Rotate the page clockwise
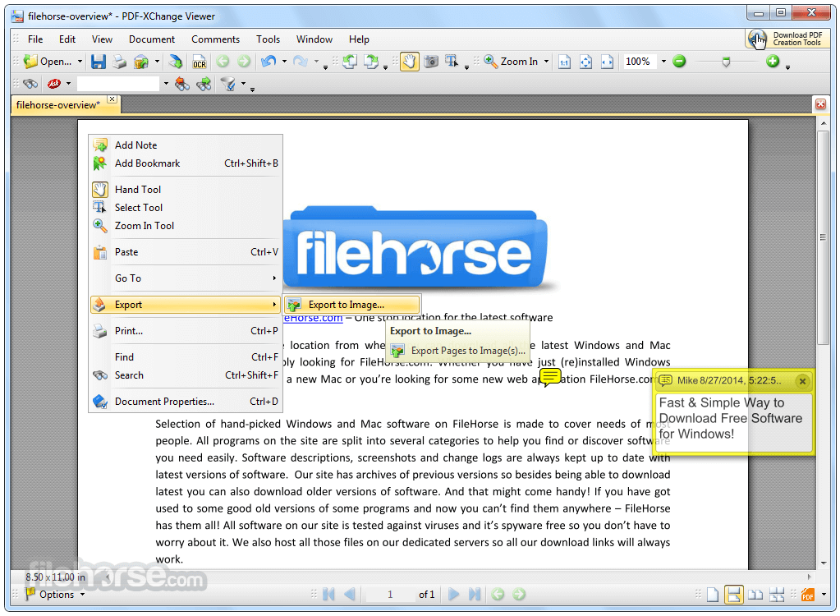 coord(371,62)
